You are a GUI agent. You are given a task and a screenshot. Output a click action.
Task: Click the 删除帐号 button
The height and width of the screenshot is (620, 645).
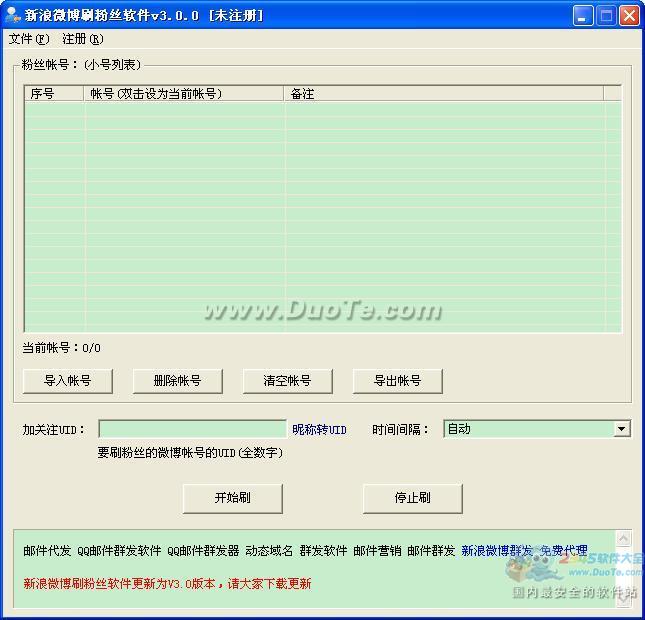click(x=178, y=381)
